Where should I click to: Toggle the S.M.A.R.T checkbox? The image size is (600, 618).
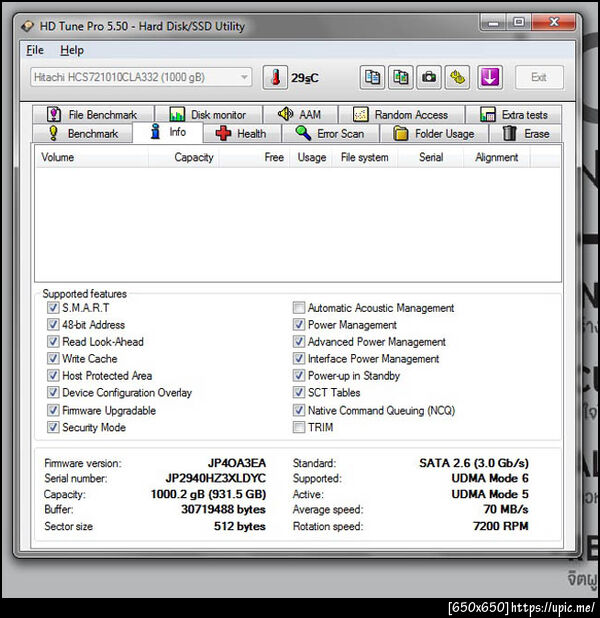(53, 307)
